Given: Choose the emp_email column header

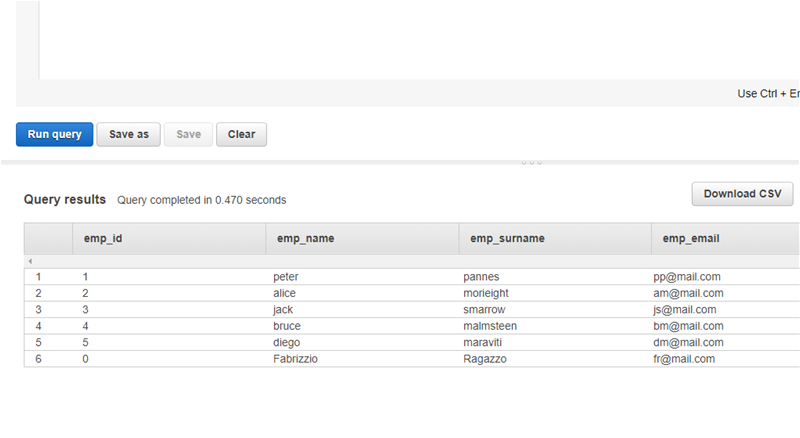Looking at the screenshot, I should pyautogui.click(x=691, y=238).
